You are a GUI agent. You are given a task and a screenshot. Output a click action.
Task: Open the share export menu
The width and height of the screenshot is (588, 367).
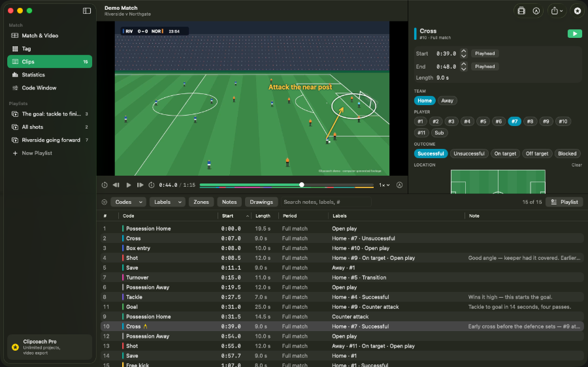tap(557, 11)
